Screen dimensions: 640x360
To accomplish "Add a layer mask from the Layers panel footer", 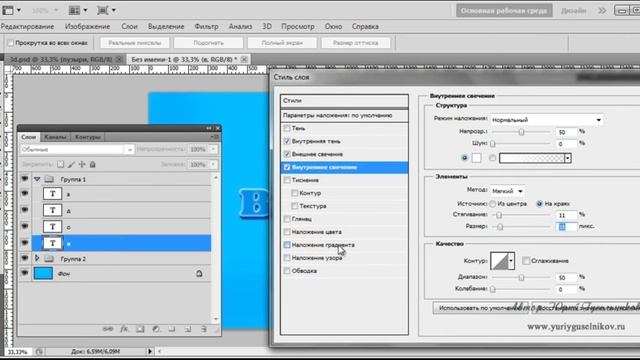I will click(x=140, y=329).
